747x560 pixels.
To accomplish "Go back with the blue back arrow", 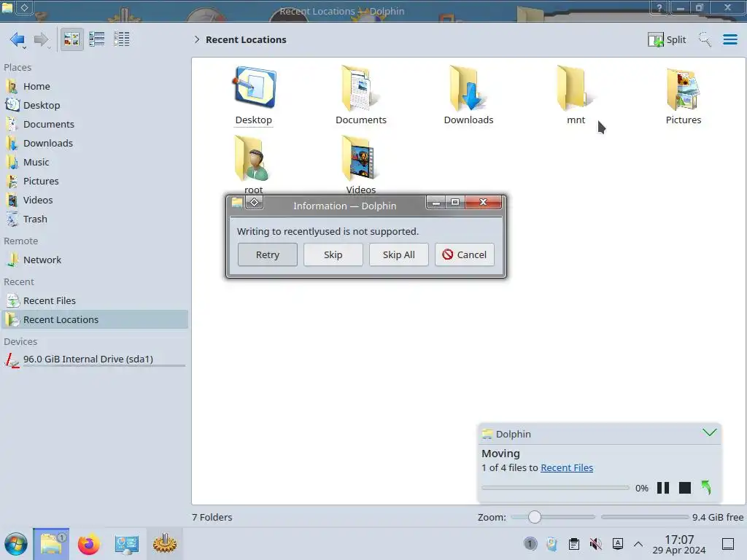I will [18, 39].
